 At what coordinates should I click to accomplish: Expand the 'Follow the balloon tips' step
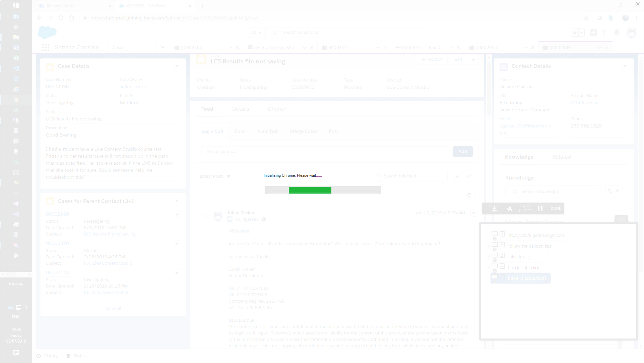click(x=489, y=246)
